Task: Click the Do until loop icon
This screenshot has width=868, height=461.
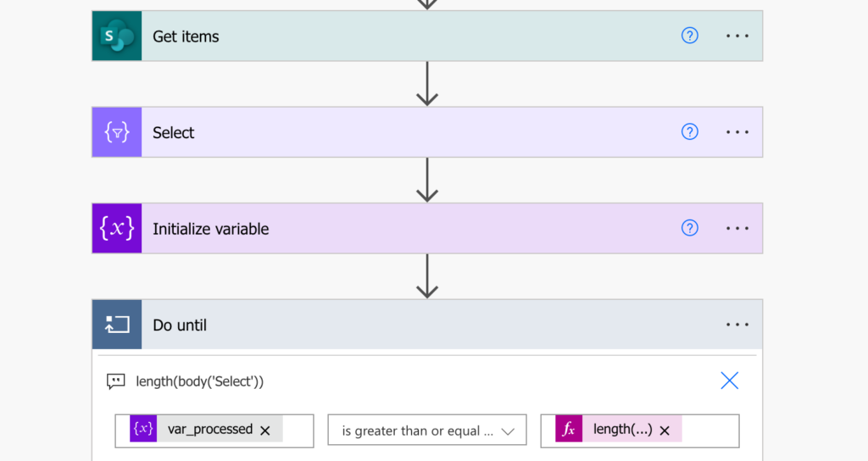Action: pos(117,325)
